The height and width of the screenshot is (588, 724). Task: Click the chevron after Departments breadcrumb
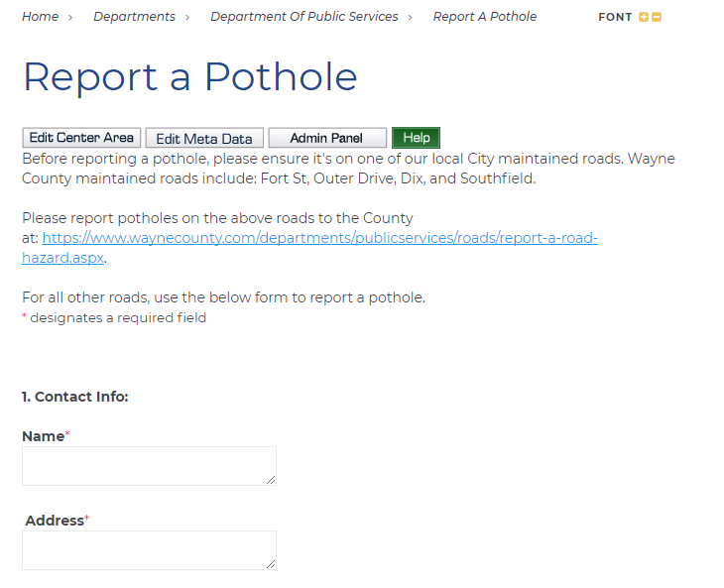[187, 17]
